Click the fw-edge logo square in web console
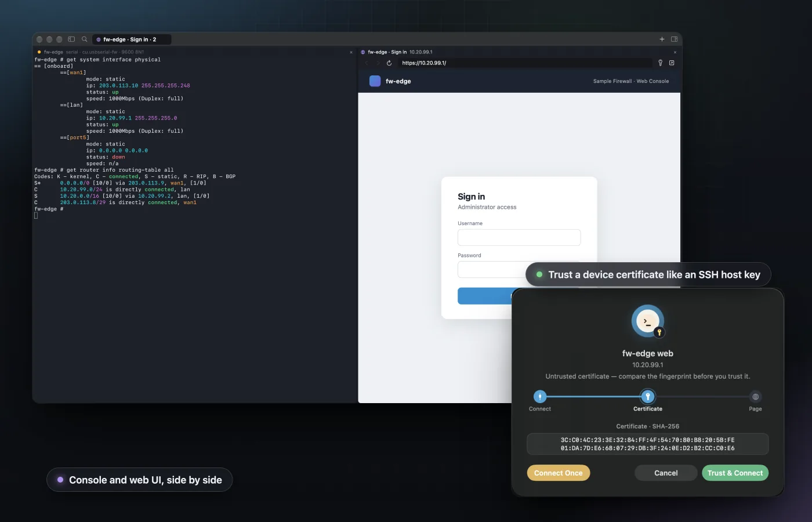Image resolution: width=812 pixels, height=522 pixels. point(375,81)
